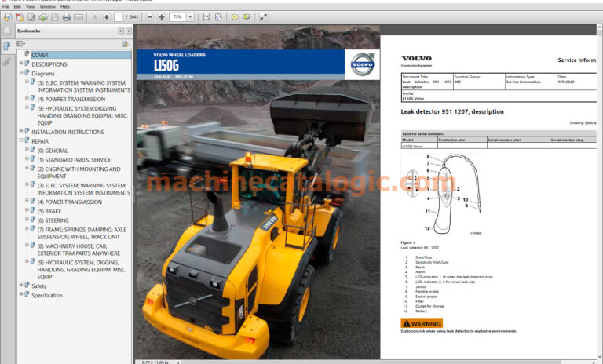Select the Diagrams bookmark label

pos(43,74)
